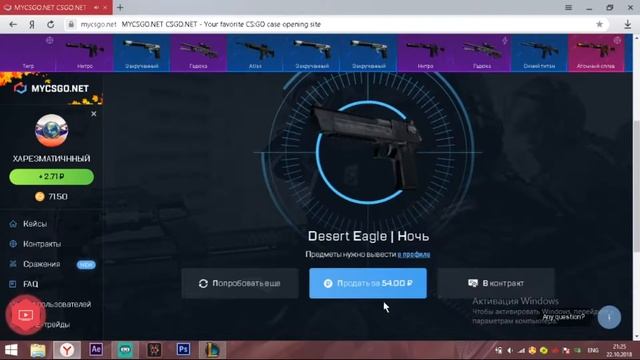The width and height of the screenshot is (640, 360).
Task: Open the Atlas drop in the live feed
Action: pyautogui.click(x=255, y=53)
